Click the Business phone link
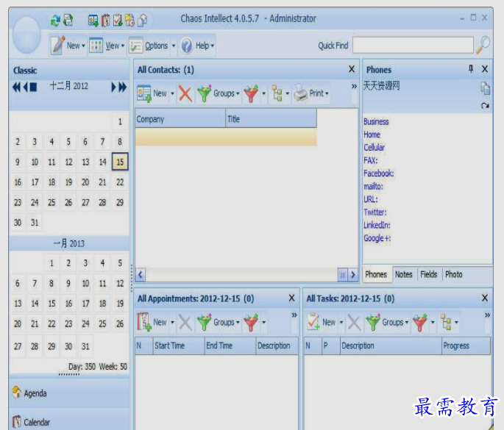 [x=376, y=122]
